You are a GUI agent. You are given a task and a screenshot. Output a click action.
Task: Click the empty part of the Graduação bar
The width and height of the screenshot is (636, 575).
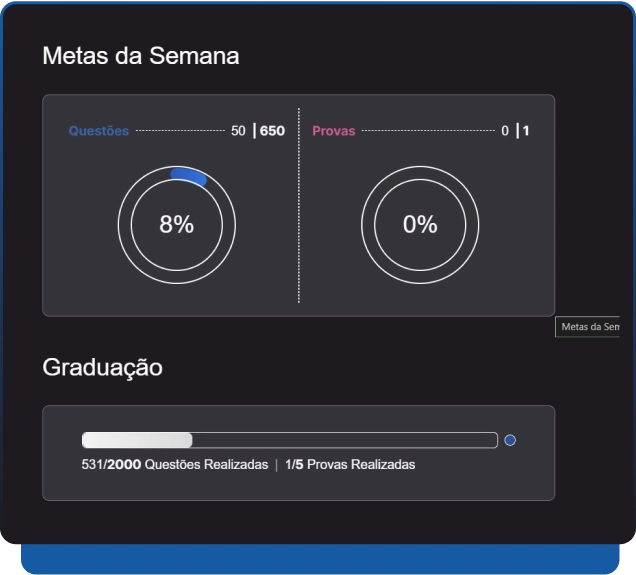coord(345,440)
